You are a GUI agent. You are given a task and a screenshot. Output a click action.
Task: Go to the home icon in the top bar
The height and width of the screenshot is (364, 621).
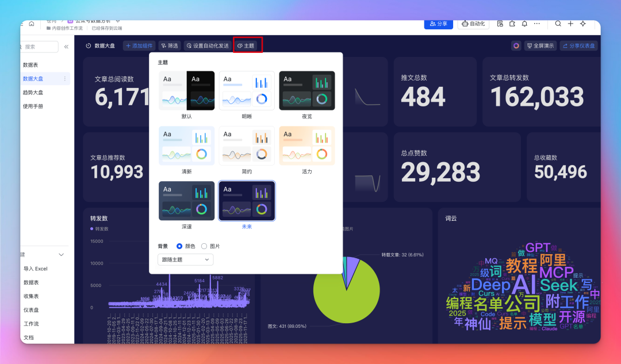(32, 24)
